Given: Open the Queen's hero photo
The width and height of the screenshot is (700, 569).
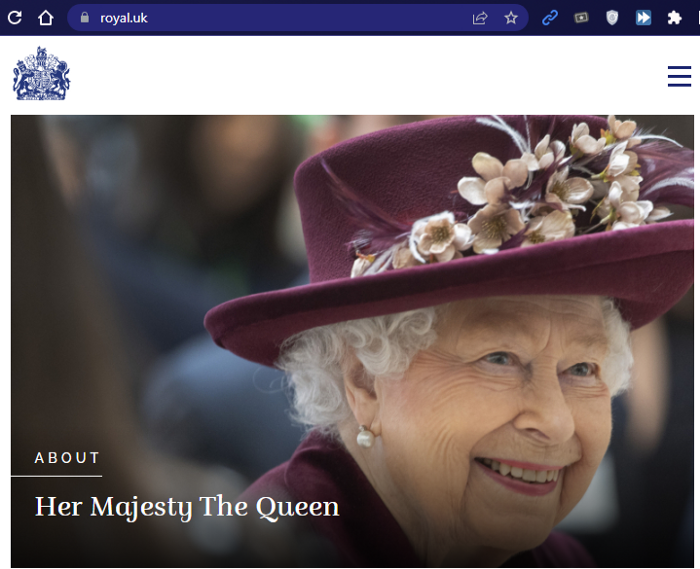Looking at the screenshot, I should pos(352,341).
